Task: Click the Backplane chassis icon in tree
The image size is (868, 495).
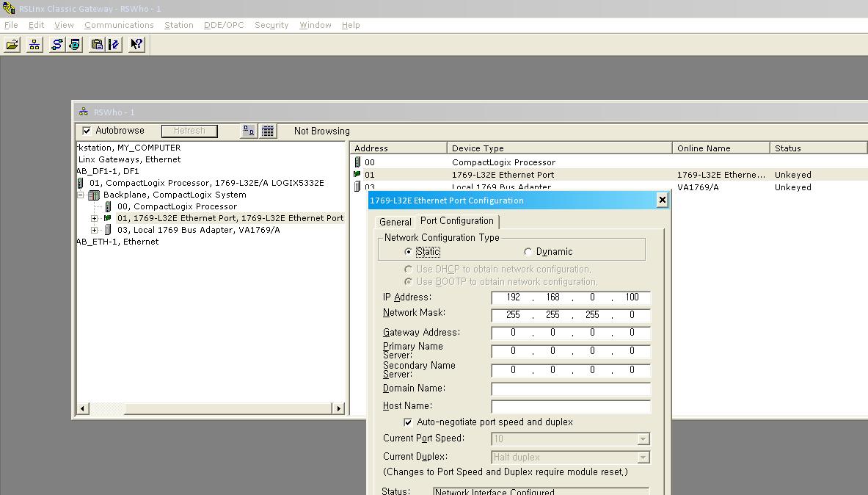Action: (94, 195)
